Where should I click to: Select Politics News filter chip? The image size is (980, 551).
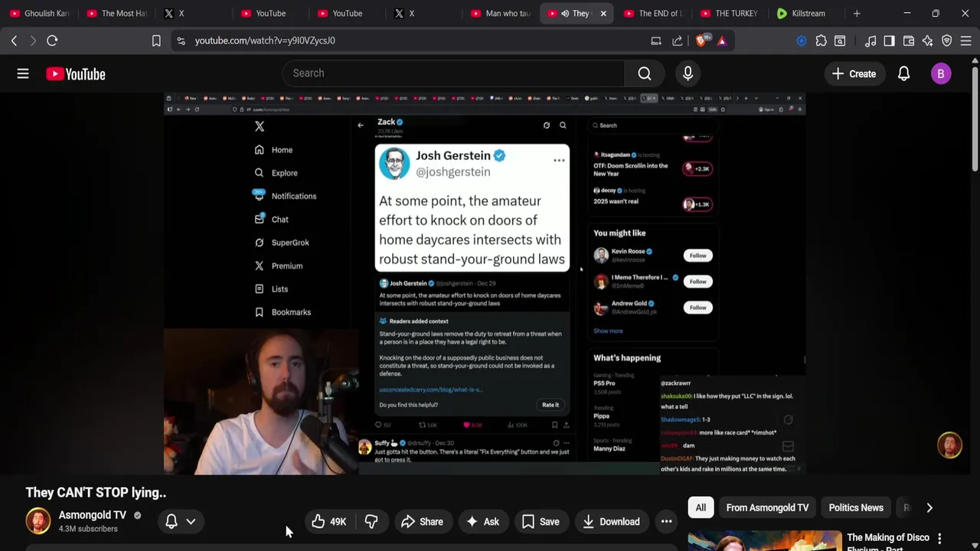pyautogui.click(x=856, y=507)
